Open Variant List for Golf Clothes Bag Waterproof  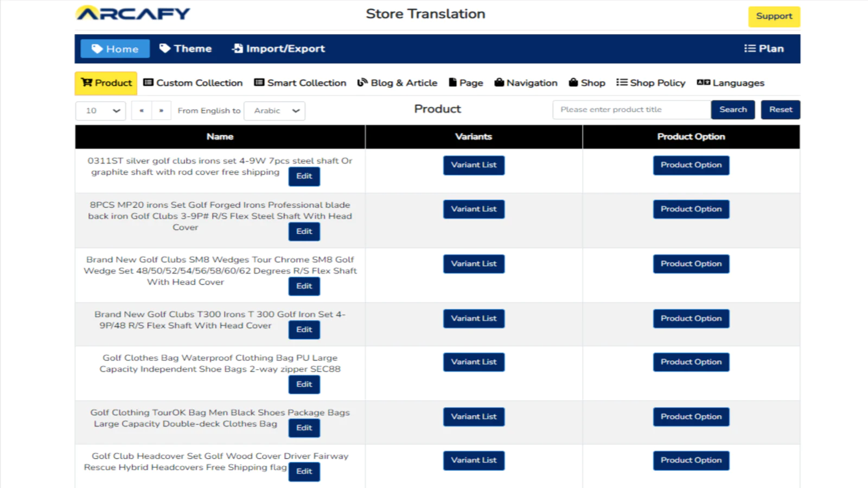(474, 362)
